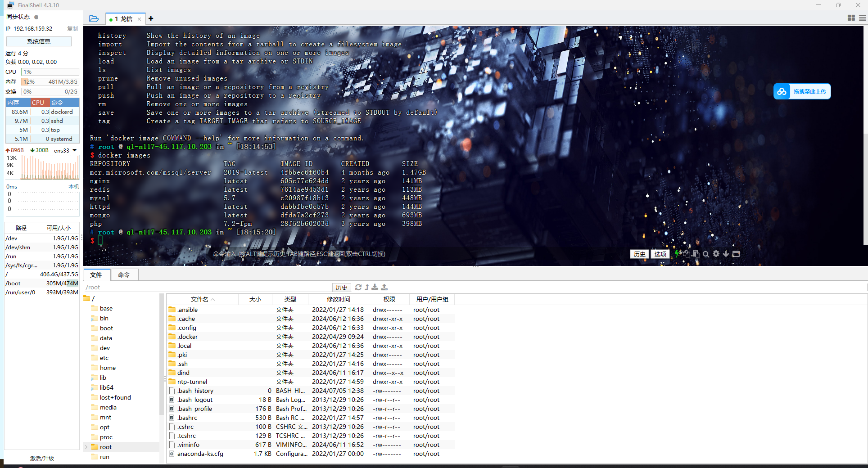Select the .bashrc file
Screen dimensions: 868x468
311,418
